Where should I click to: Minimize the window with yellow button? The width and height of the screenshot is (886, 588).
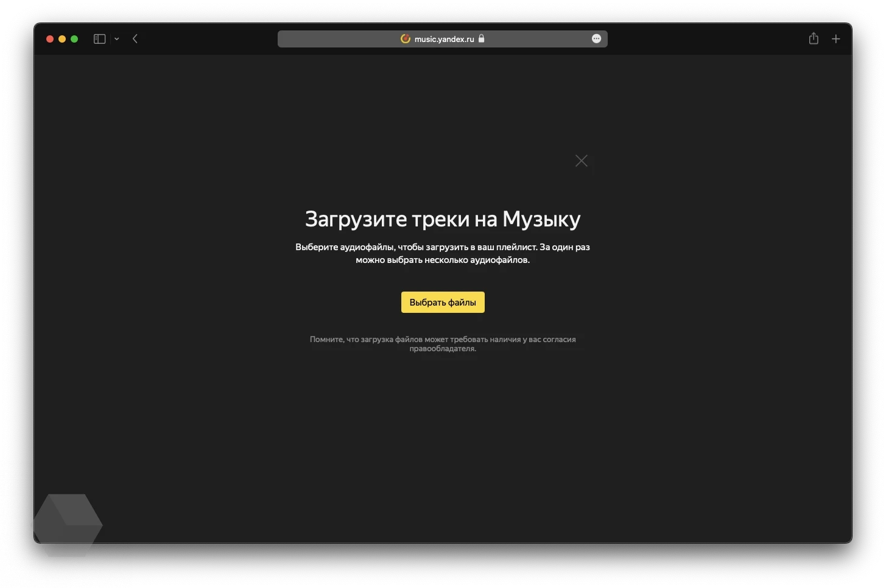click(62, 39)
